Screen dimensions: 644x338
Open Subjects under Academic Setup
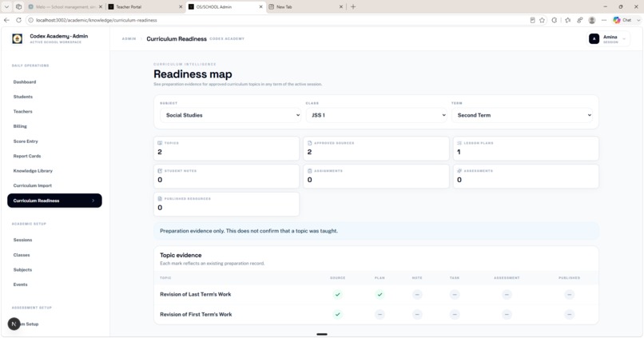point(22,269)
